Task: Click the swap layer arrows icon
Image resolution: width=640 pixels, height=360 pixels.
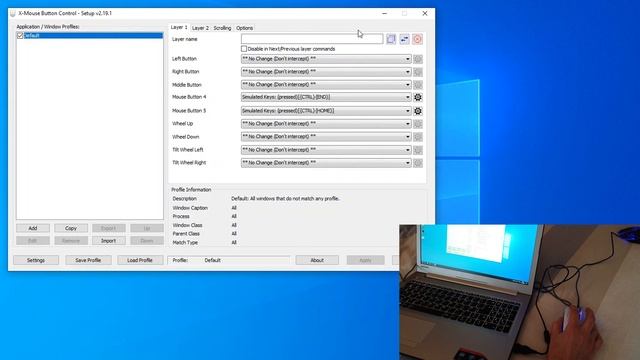Action: click(x=404, y=39)
